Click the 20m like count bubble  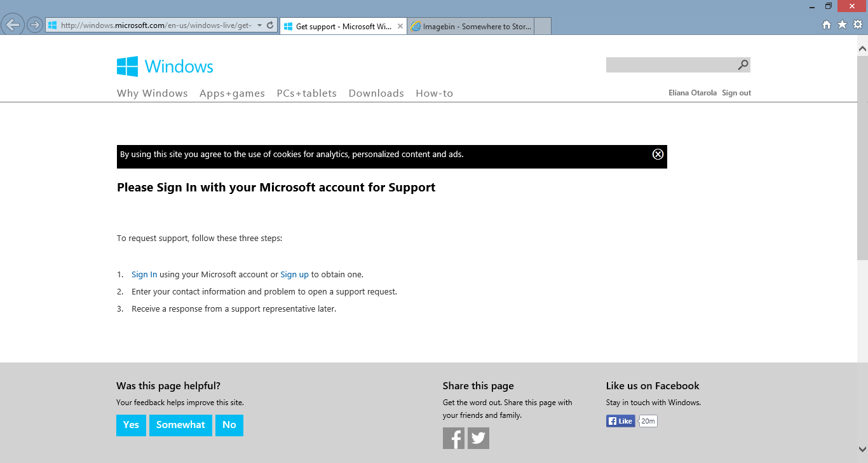point(648,421)
